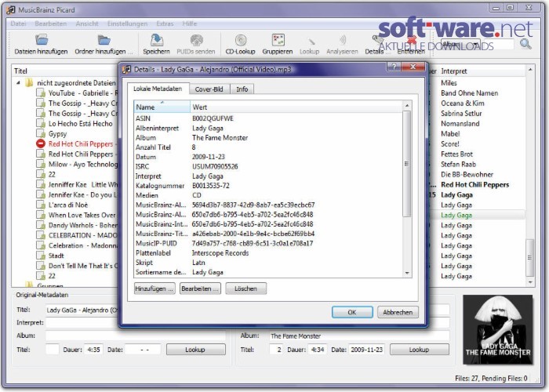This screenshot has width=549, height=392.
Task: Select Lo Hecho Está Hecho in file tree
Action: (80, 124)
